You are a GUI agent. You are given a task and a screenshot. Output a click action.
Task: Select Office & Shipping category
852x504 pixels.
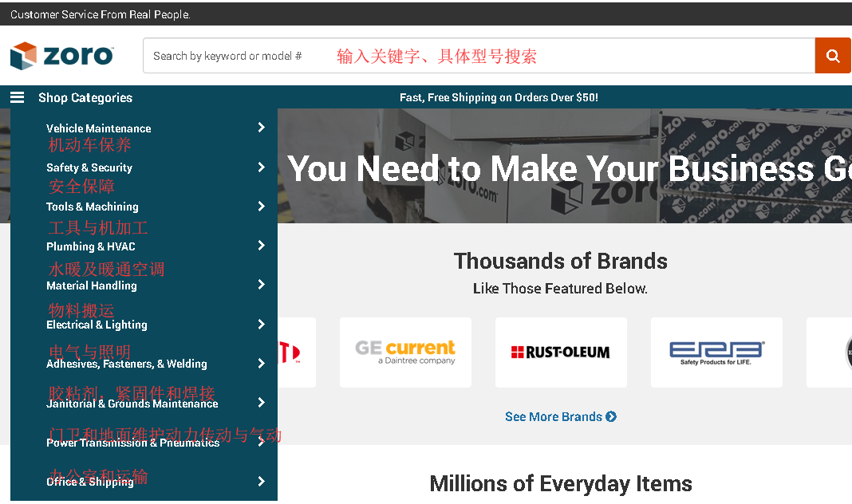[x=89, y=482]
